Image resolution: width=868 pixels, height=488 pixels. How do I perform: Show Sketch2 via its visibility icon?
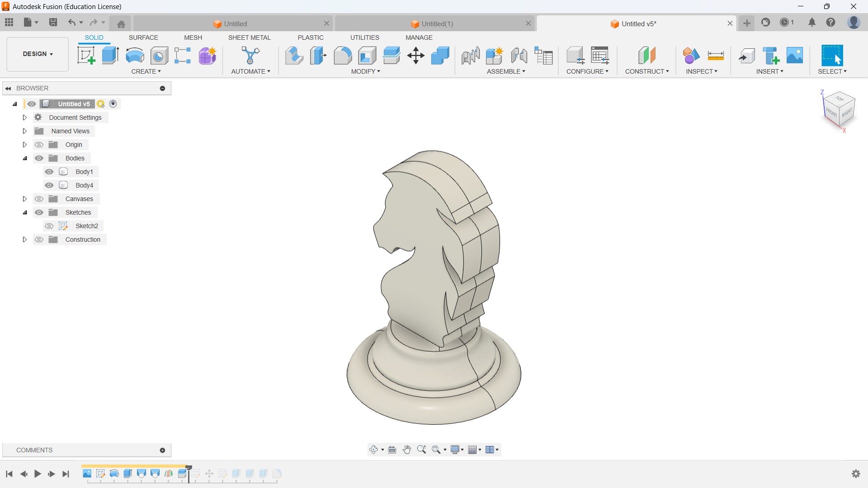pyautogui.click(x=49, y=226)
